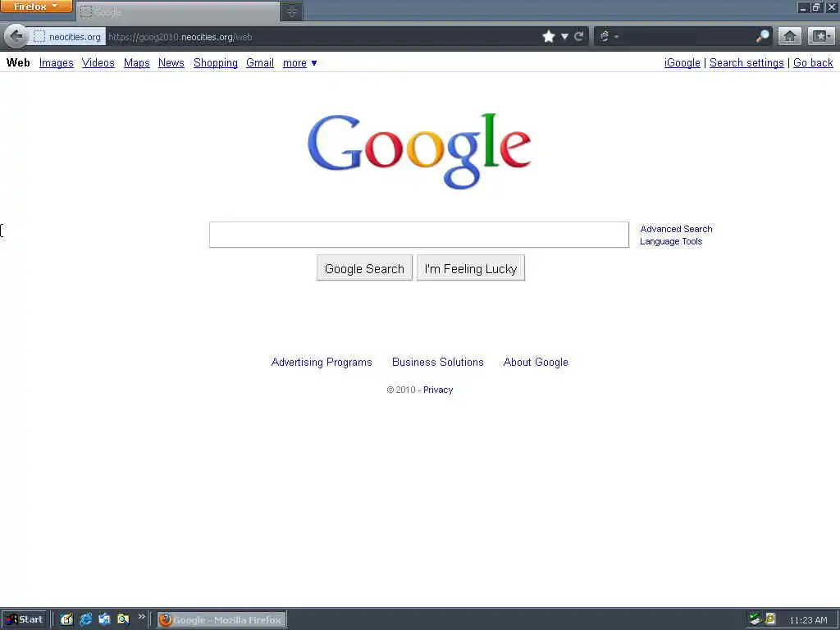Image resolution: width=840 pixels, height=630 pixels.
Task: Expand the more services dropdown
Action: [x=300, y=63]
